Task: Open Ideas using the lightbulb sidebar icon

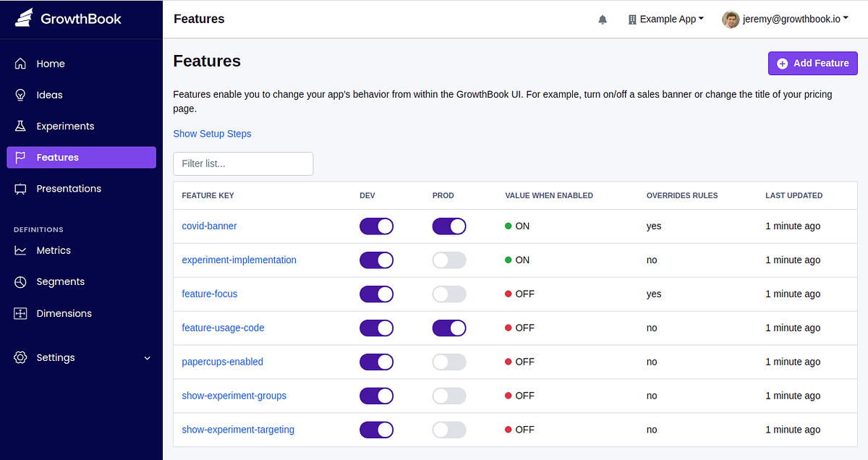Action: pos(22,95)
